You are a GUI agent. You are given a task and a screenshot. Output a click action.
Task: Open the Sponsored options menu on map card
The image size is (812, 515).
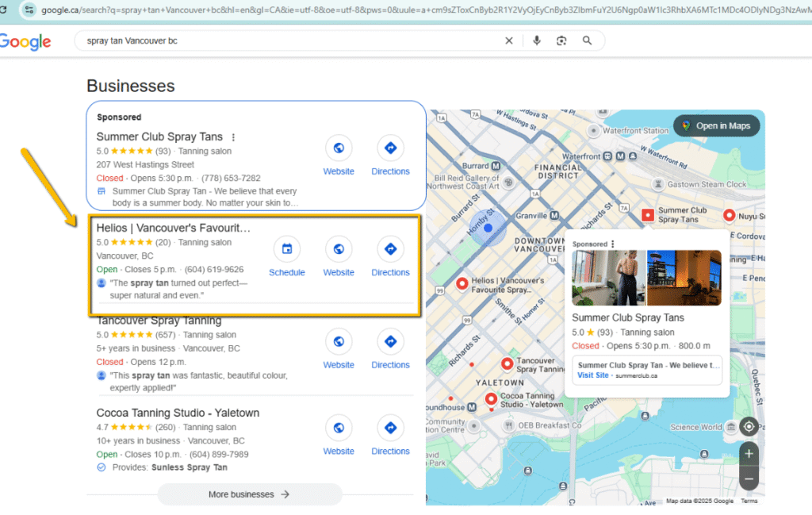tap(613, 244)
